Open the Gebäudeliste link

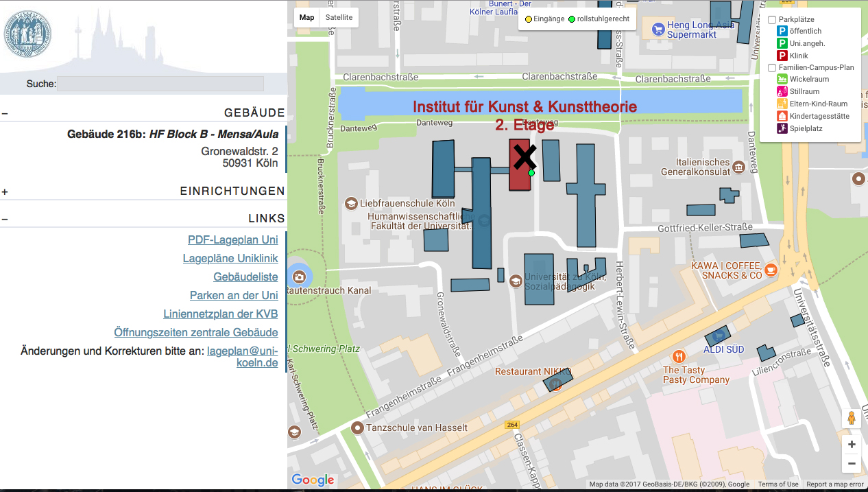point(246,277)
